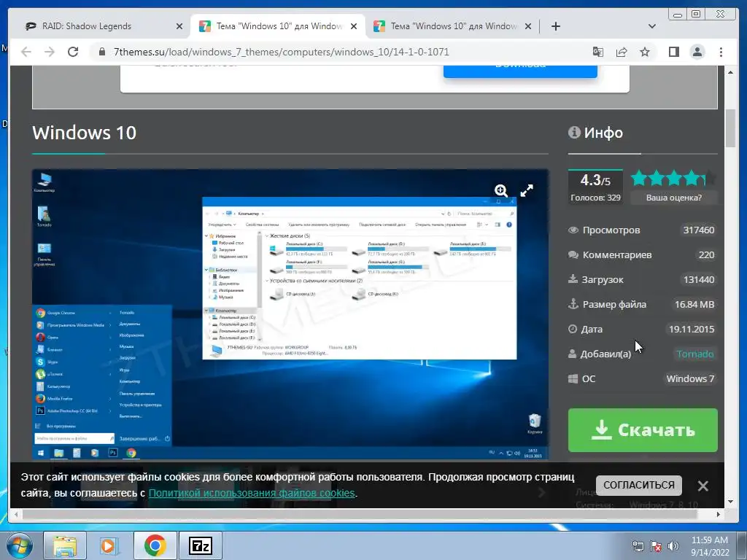
Task: Expand the tab search chevron
Action: tap(652, 26)
